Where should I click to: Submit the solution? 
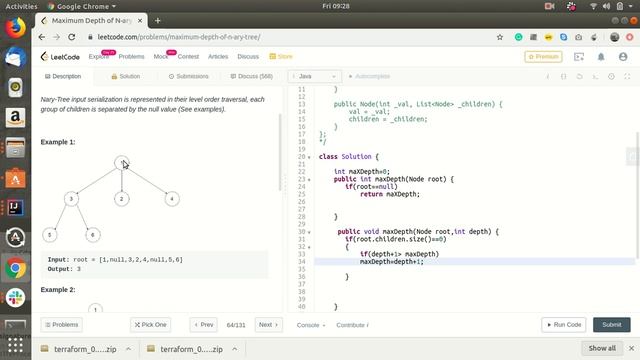611,325
